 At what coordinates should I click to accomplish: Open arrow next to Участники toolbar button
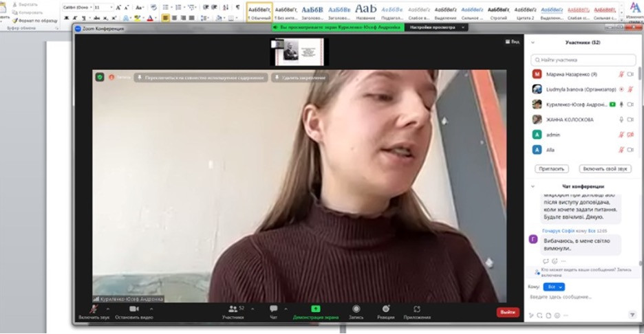click(253, 309)
